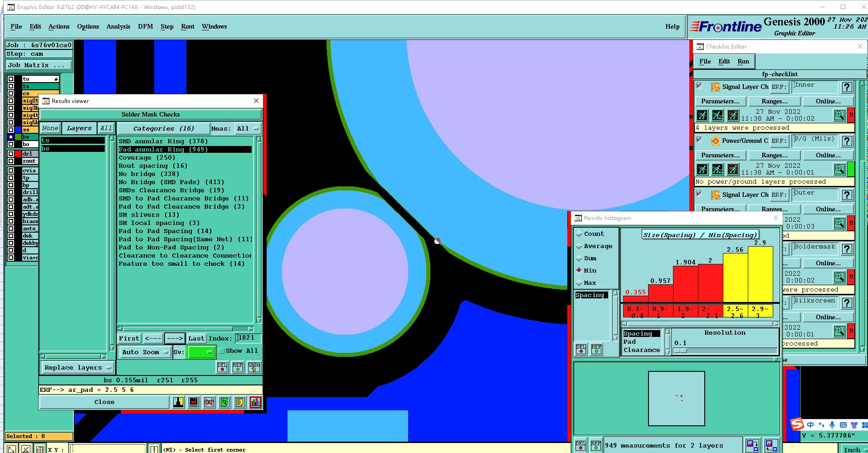This screenshot has width=868, height=453.
Task: Click the Index input field showing 1821
Action: tap(248, 338)
